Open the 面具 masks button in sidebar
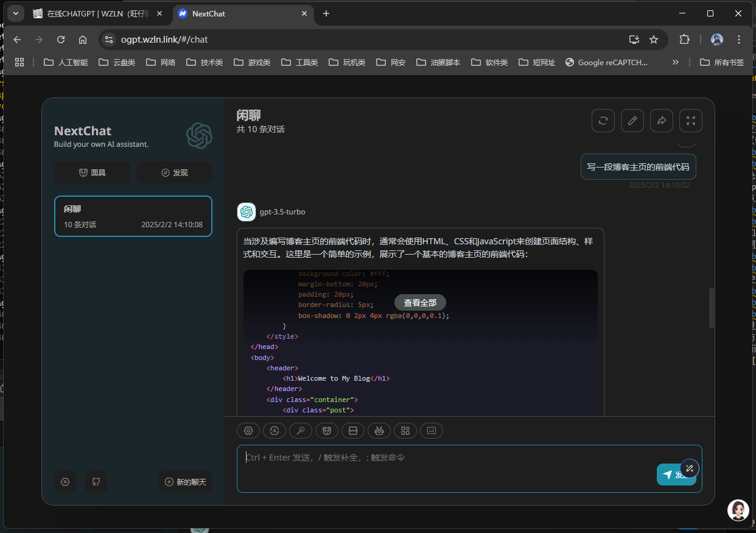 (x=93, y=172)
